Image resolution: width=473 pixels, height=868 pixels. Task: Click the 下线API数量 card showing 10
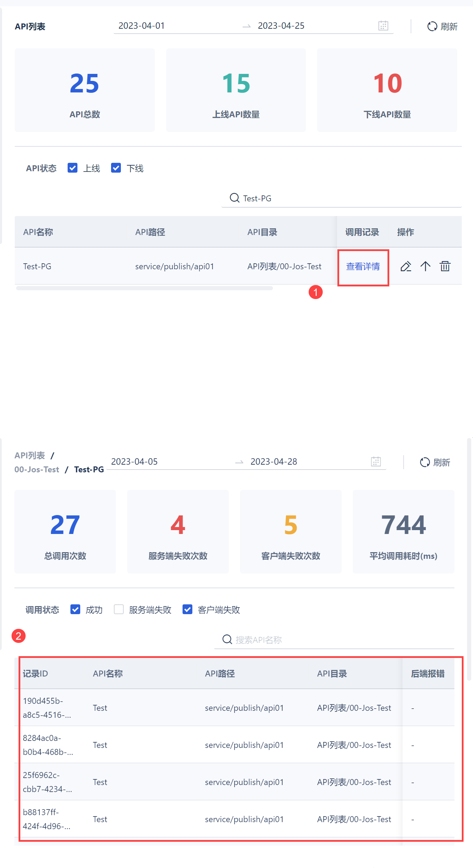[x=387, y=90]
